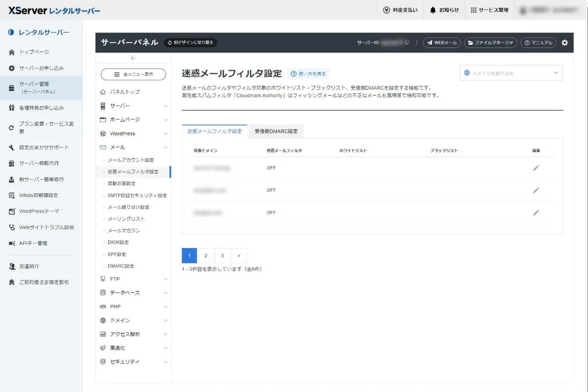
Task: Click 全メニュー表示 button
Action: coord(133,75)
